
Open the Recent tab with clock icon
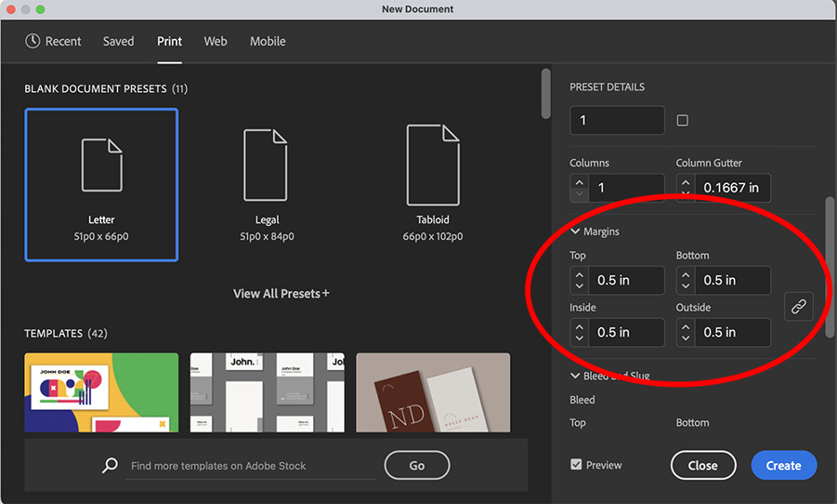(53, 41)
